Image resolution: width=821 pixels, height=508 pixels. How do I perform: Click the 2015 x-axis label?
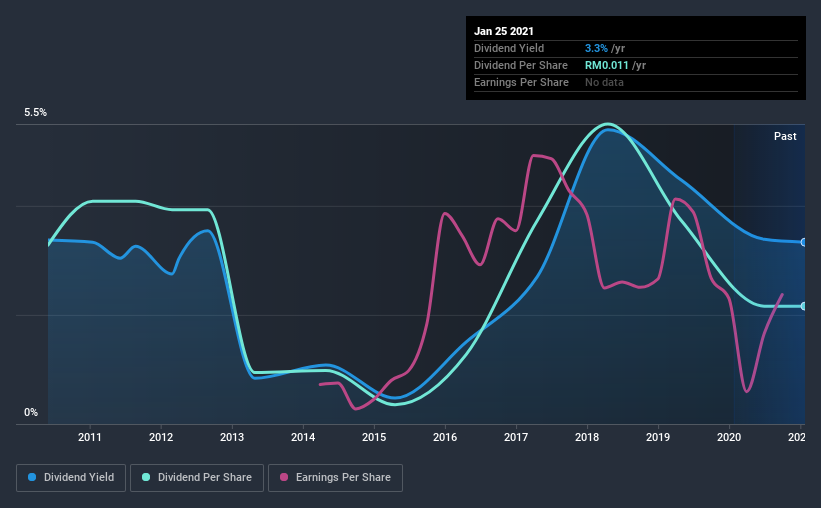pyautogui.click(x=374, y=437)
